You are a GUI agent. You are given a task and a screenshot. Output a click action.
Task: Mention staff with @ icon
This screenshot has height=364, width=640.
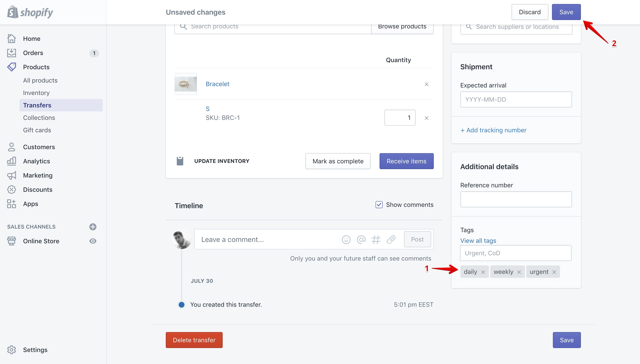coord(361,239)
